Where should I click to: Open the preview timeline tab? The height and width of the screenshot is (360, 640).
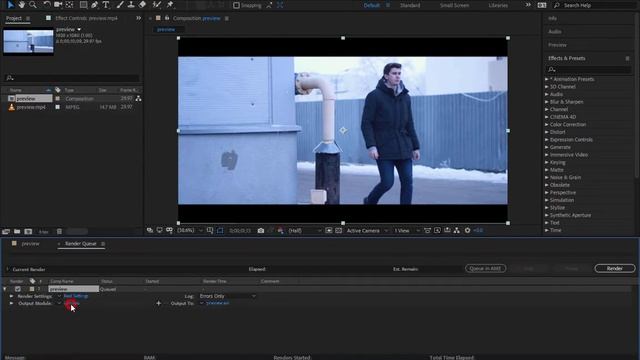[x=31, y=244]
